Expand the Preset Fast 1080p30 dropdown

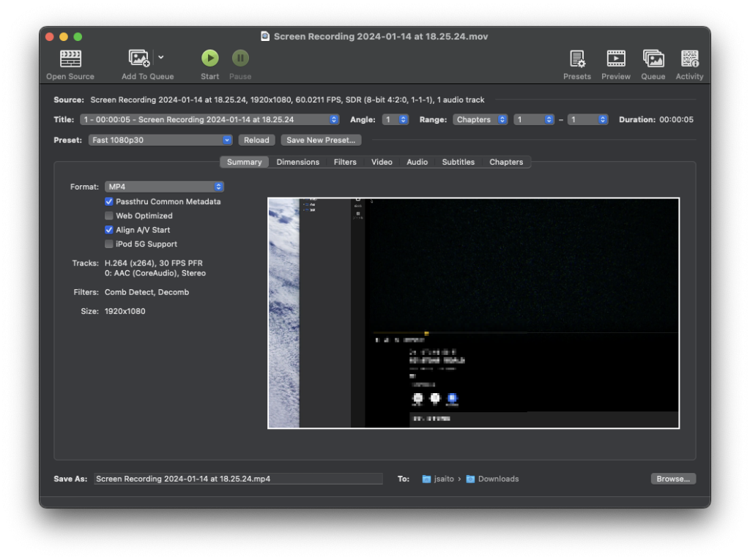pos(160,140)
